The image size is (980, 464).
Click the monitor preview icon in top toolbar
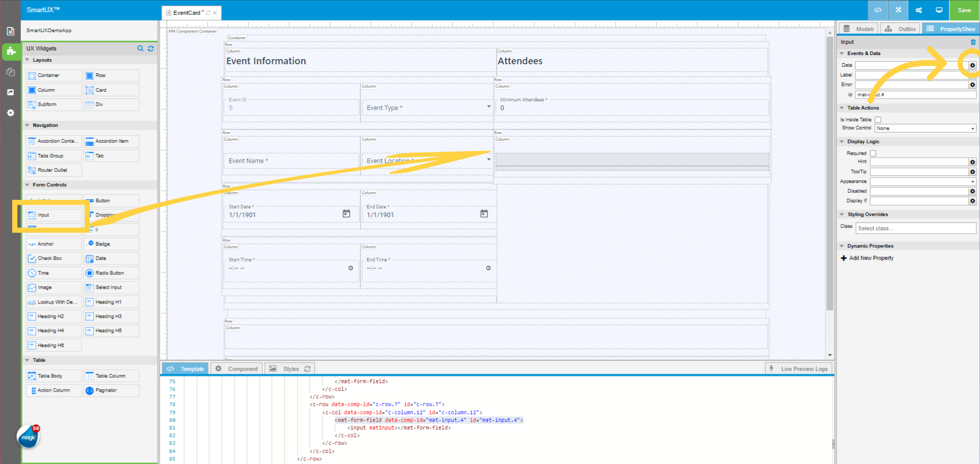point(939,10)
